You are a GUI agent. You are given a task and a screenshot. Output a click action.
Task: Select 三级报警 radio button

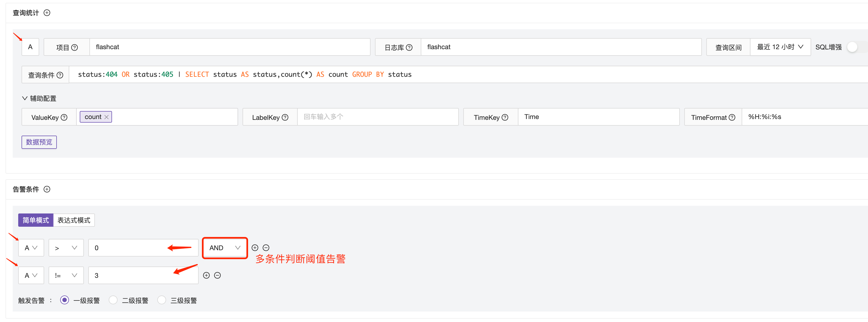coord(162,300)
